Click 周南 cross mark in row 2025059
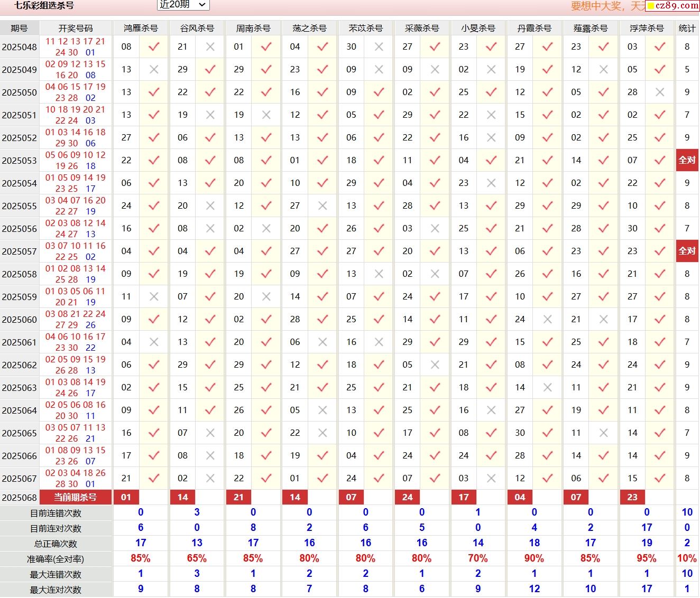This screenshot has width=700, height=598. tap(266, 296)
